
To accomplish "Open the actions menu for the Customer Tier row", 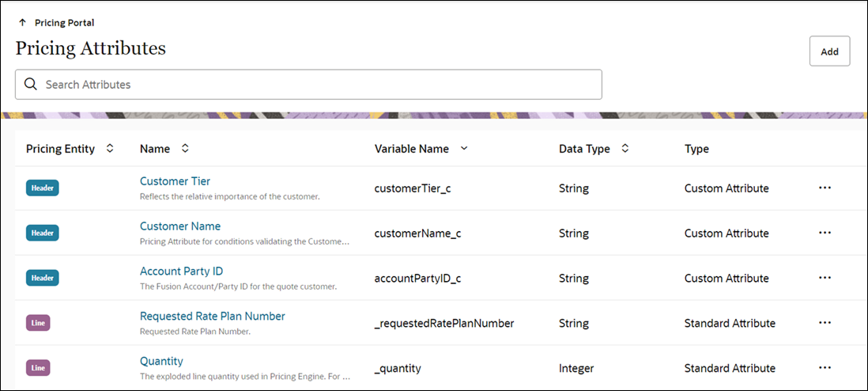I will pos(825,188).
